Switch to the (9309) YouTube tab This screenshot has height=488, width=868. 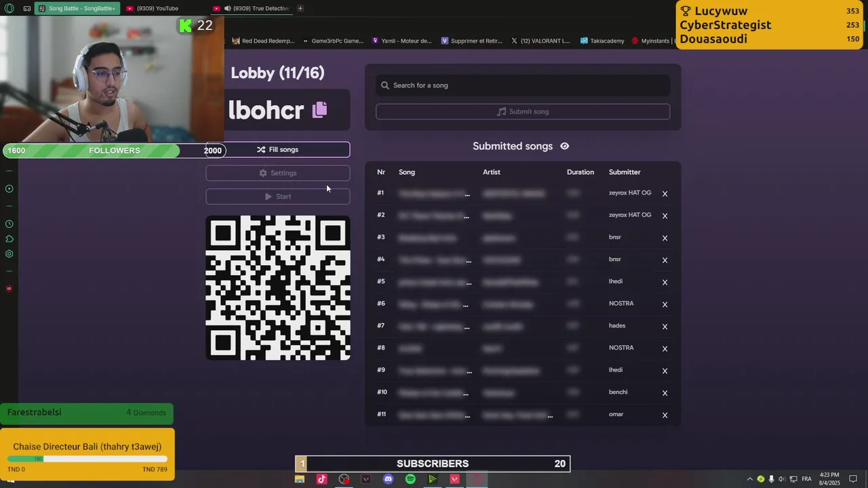156,8
